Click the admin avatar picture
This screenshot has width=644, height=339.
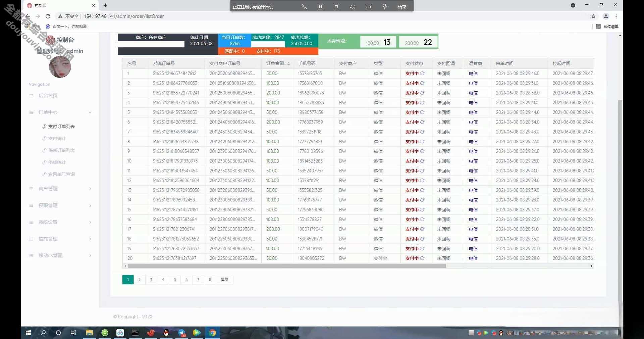pyautogui.click(x=60, y=67)
